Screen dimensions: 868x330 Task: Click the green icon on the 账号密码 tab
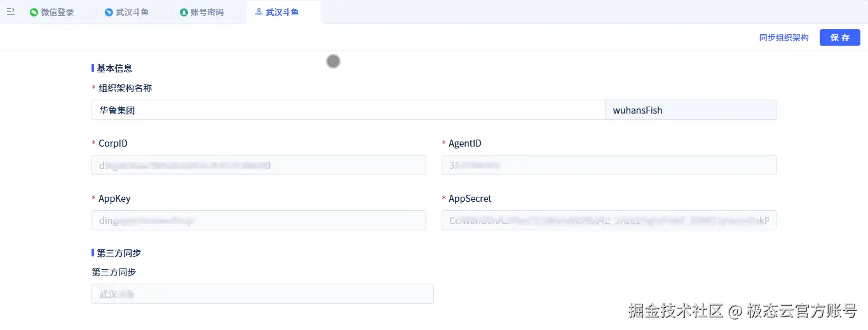184,12
